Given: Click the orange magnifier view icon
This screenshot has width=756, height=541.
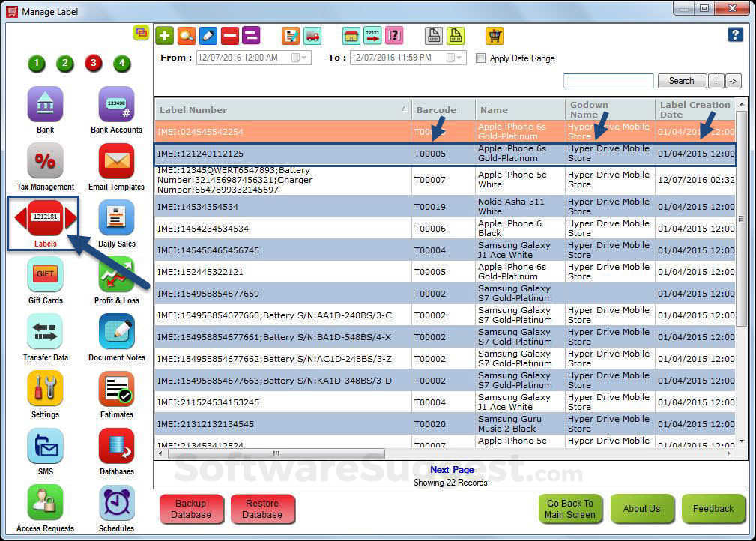Looking at the screenshot, I should click(186, 35).
